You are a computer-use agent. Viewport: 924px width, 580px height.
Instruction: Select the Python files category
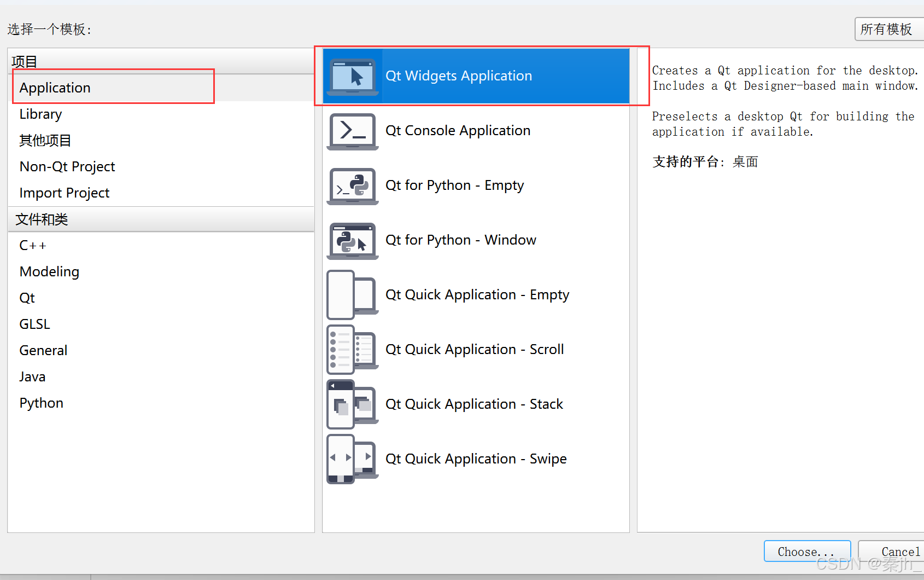coord(161,403)
